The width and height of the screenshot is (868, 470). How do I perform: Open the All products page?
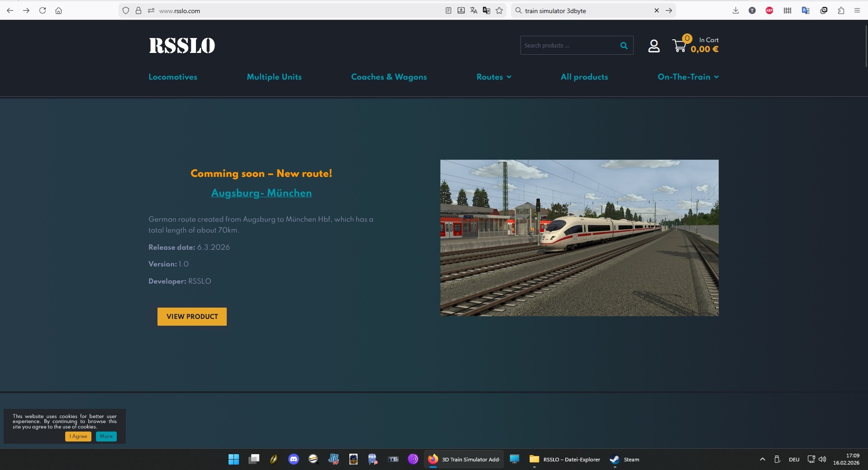tap(584, 77)
